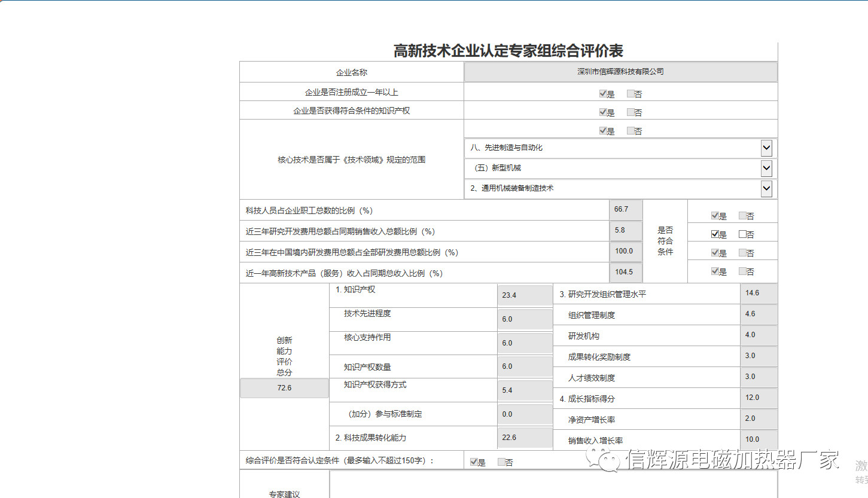This screenshot has height=498, width=868.
Task: Click the 研究开发组织管理水平 score field 14.6
Action: [x=758, y=293]
